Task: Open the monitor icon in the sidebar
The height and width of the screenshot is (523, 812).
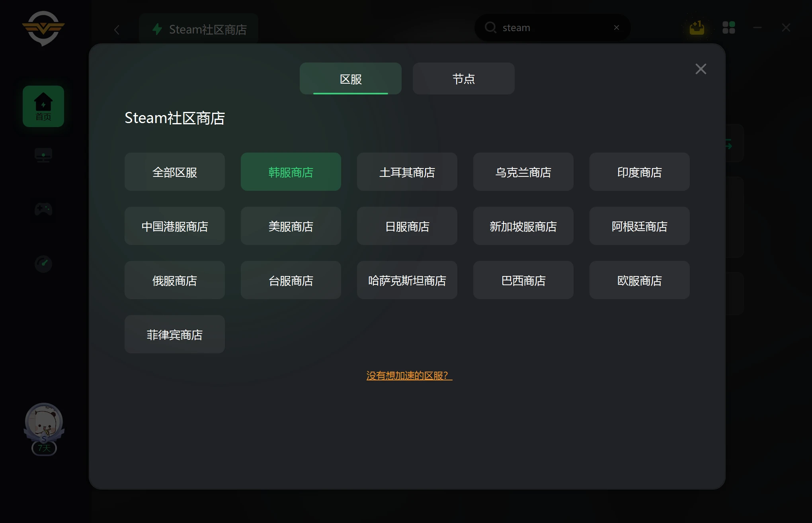Action: point(43,155)
